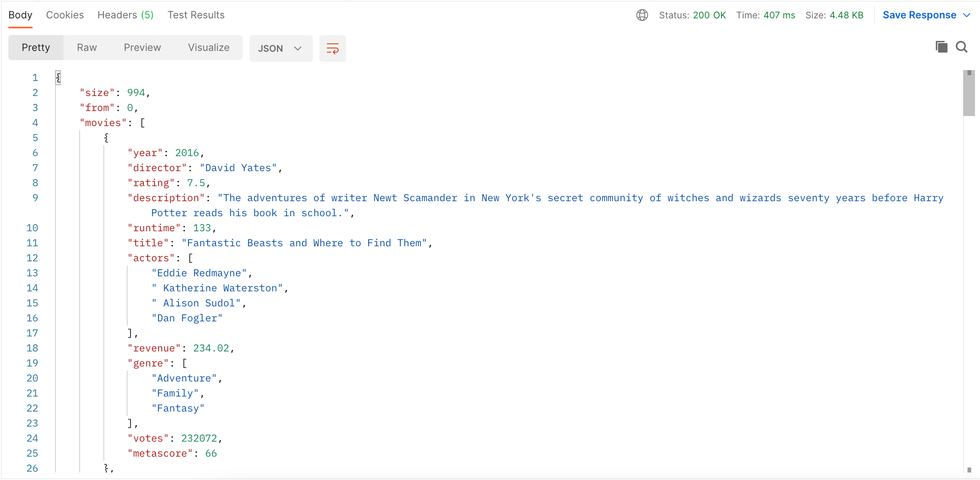Select the Visualize view
This screenshot has width=980, height=480.
pos(209,48)
